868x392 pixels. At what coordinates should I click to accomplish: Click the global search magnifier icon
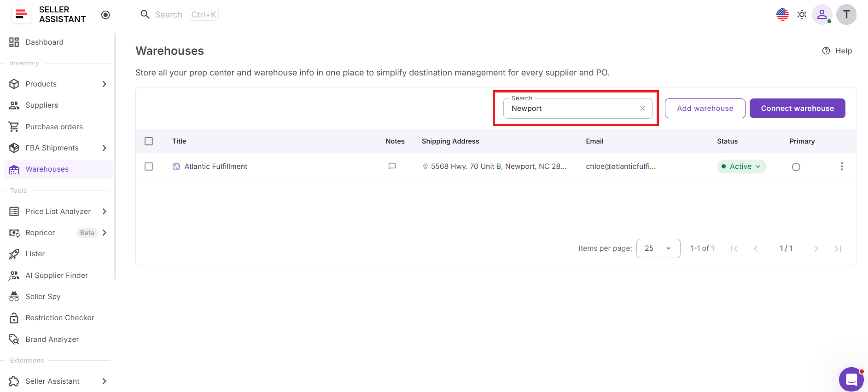pyautogui.click(x=145, y=14)
